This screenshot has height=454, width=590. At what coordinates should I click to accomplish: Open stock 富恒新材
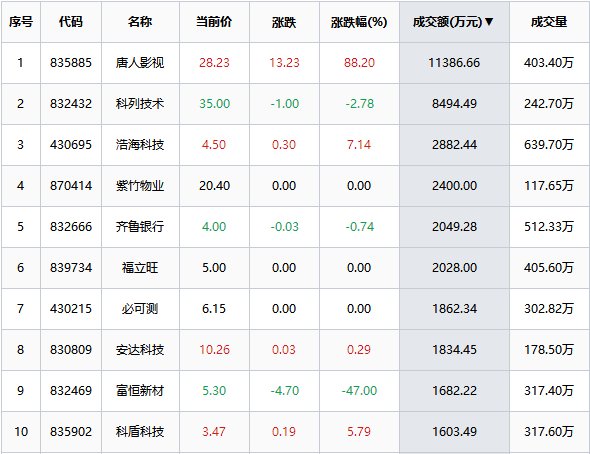(140, 390)
